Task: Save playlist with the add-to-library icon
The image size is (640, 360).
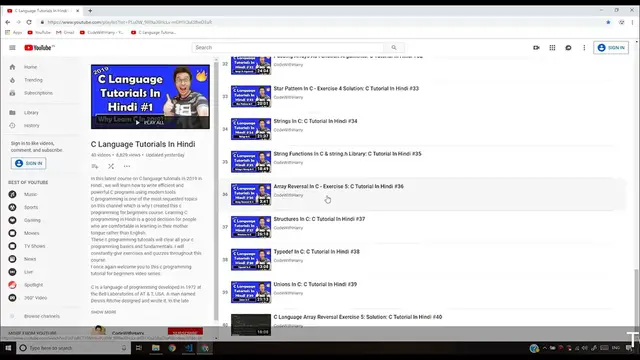Action: 95,166
